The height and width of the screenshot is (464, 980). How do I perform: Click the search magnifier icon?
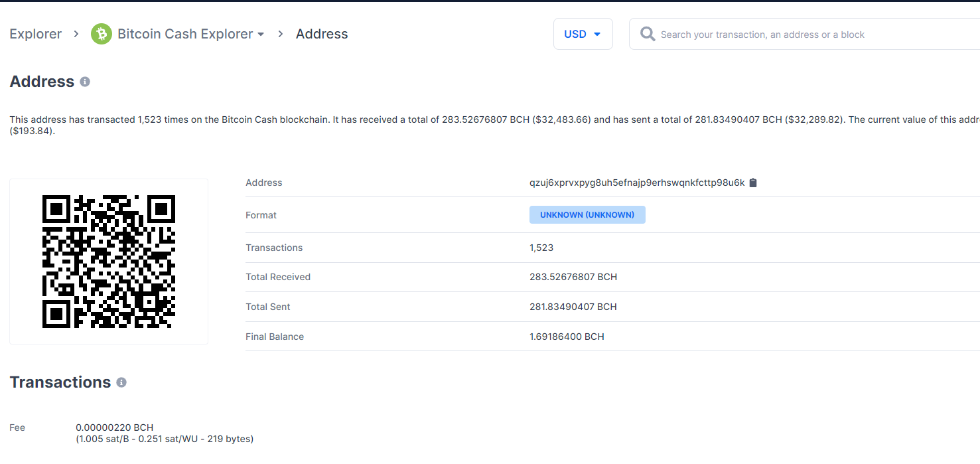(648, 34)
